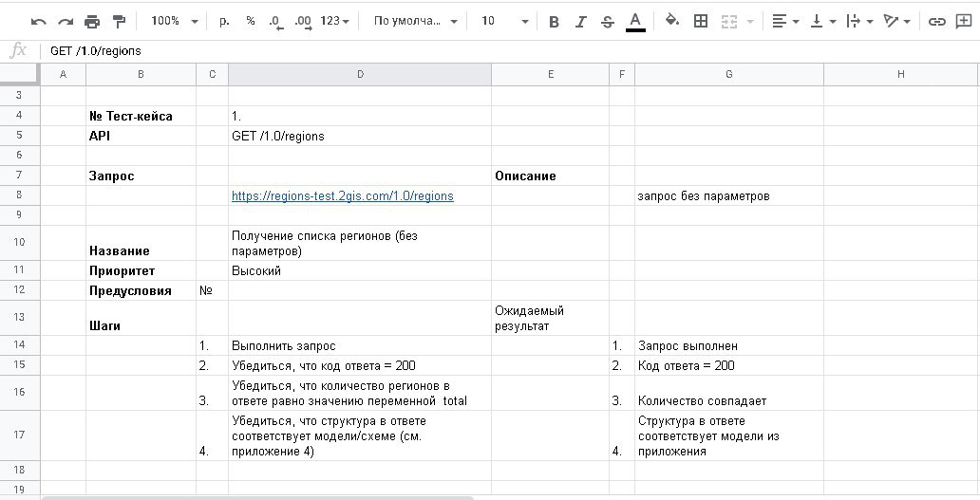Open the 123 number formats dropdown
This screenshot has height=500, width=980.
334,21
